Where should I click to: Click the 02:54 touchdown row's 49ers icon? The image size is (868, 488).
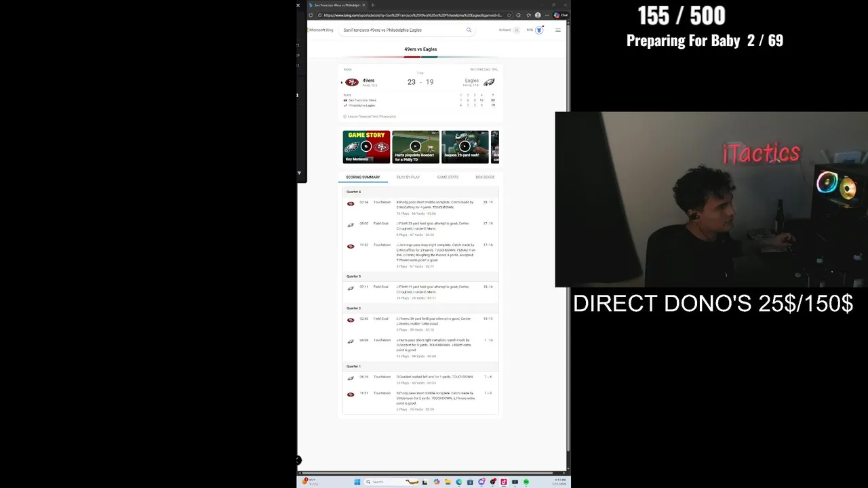point(351,203)
